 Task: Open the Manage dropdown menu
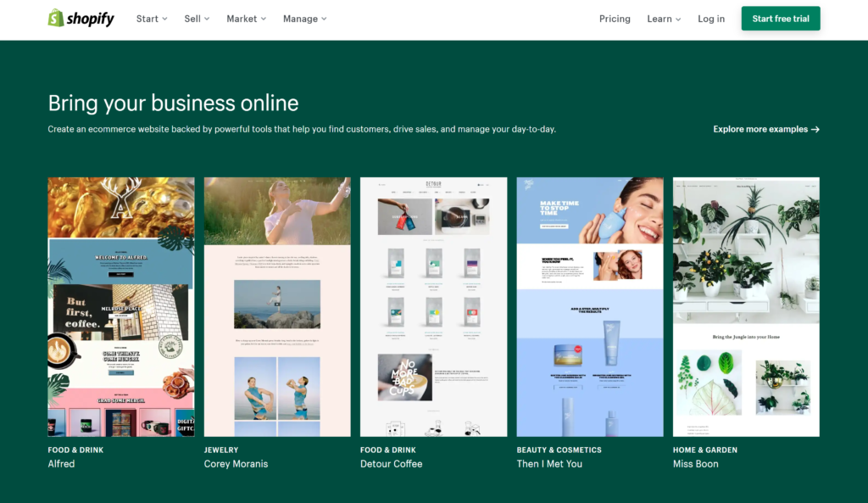pyautogui.click(x=304, y=19)
